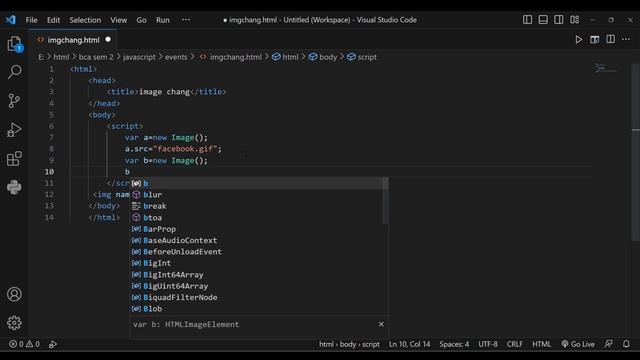Viewport: 640px width, 360px height.
Task: Select the first suggestion b
Action: (259, 183)
